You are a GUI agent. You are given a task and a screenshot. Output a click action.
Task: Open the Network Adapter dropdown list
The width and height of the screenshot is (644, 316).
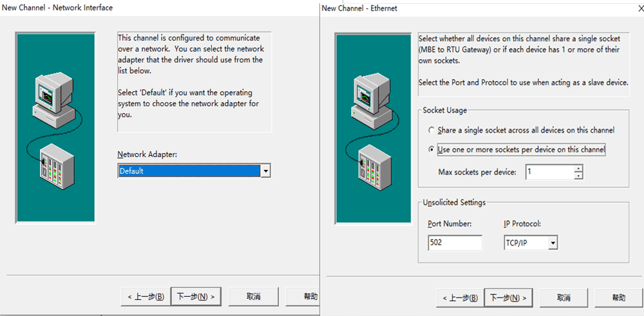point(265,171)
